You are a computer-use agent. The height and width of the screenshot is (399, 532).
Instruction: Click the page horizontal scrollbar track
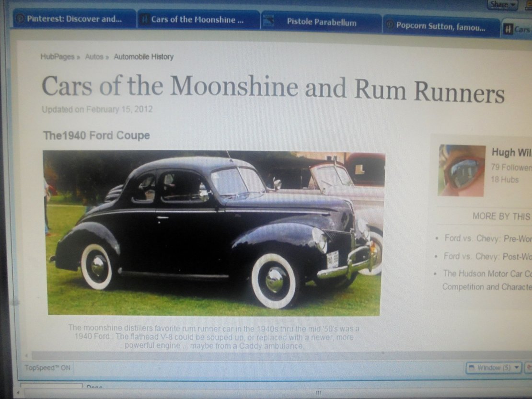tap(282, 355)
